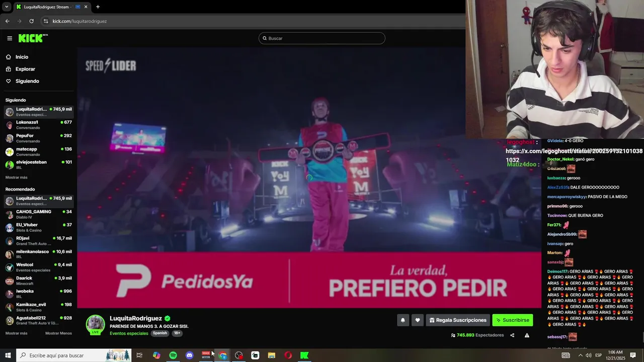Image resolution: width=644 pixels, height=362 pixels.
Task: Click LuquitaRodriguez channel avatar below video
Action: click(95, 324)
